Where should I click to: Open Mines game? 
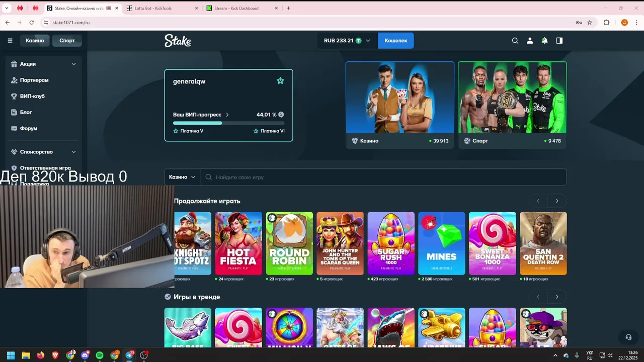tap(442, 243)
